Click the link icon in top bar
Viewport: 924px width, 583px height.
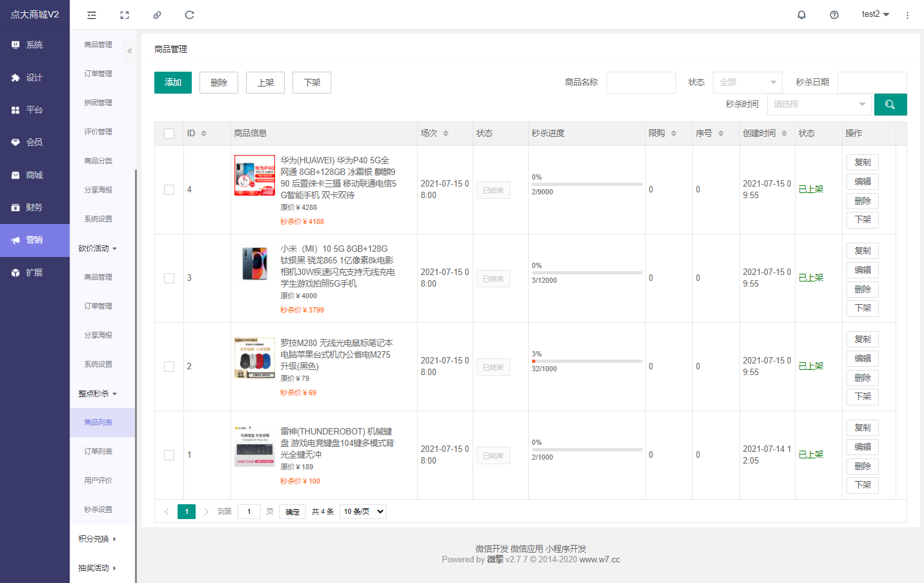(x=157, y=15)
